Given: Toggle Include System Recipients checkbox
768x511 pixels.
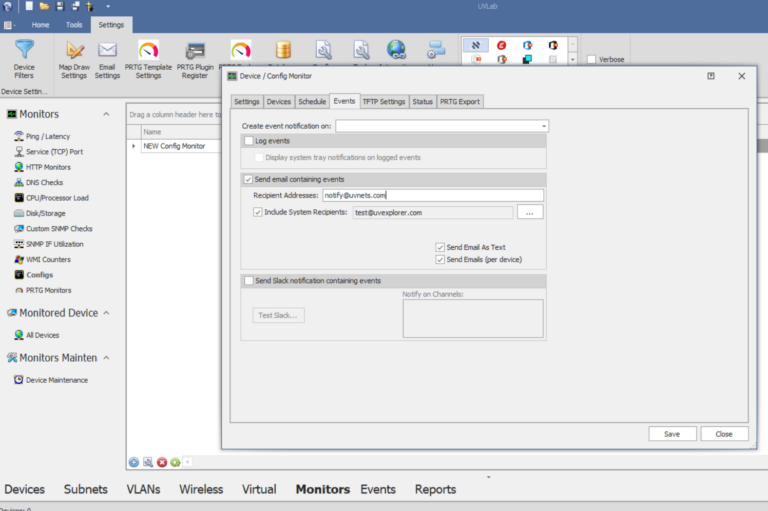Looking at the screenshot, I should coord(258,212).
